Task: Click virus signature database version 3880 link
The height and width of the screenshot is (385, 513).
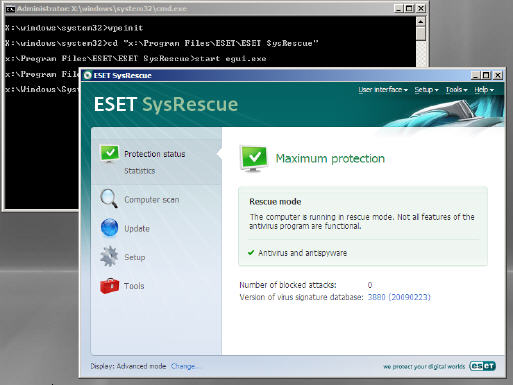Action: tap(399, 297)
